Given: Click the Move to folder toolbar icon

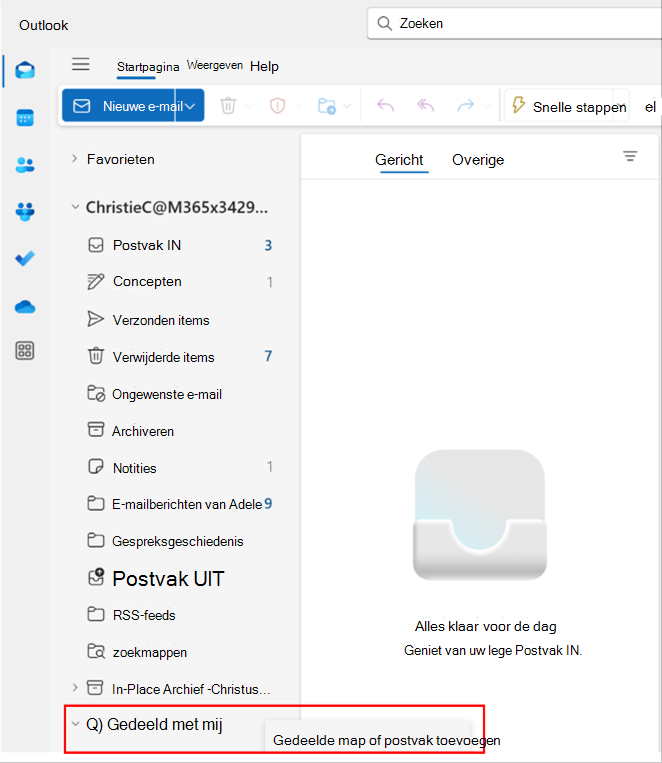Looking at the screenshot, I should pyautogui.click(x=327, y=106).
